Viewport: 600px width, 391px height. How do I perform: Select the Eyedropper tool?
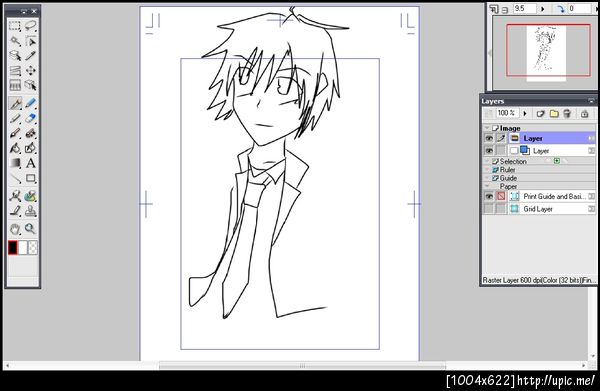point(31,56)
